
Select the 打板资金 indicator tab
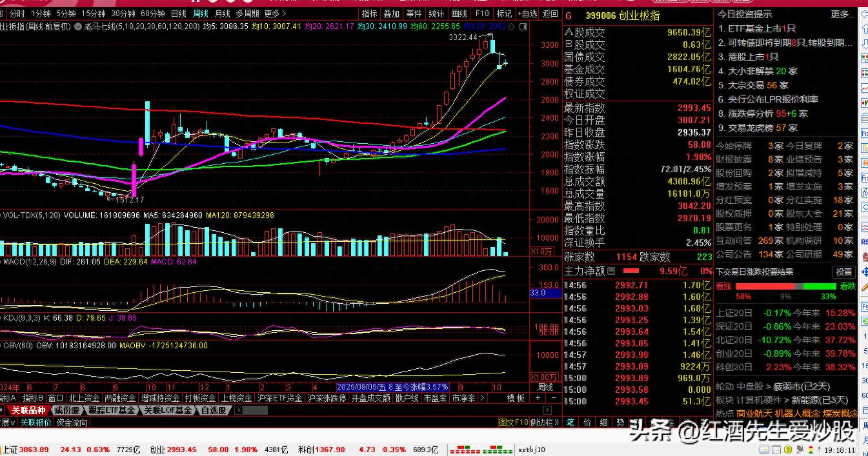click(x=200, y=399)
